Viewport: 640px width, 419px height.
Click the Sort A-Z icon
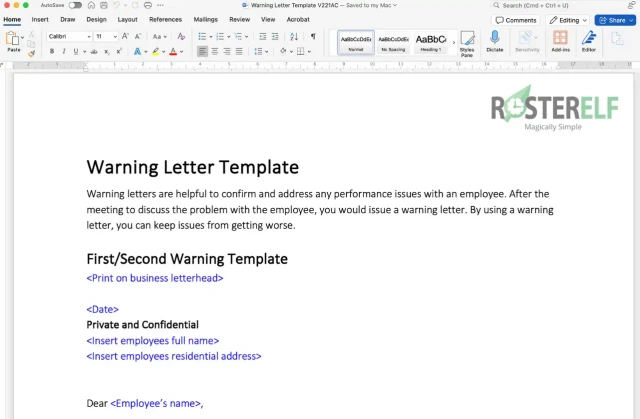pyautogui.click(x=294, y=36)
